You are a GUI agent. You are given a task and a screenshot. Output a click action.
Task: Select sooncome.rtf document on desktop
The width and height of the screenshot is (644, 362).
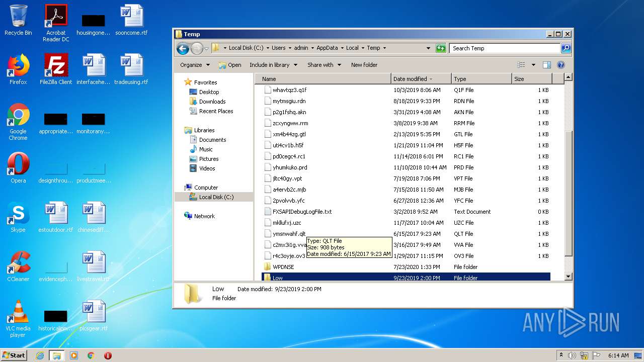point(131,21)
